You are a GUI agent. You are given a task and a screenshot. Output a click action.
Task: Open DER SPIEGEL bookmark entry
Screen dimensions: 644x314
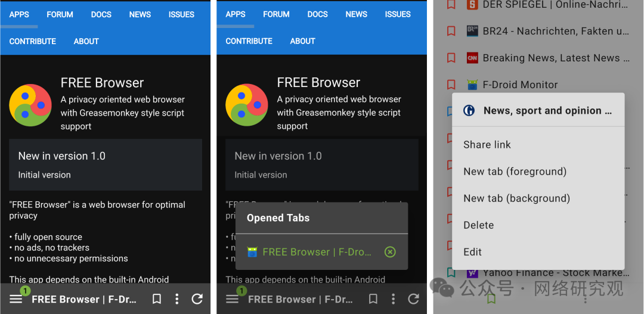click(x=555, y=5)
